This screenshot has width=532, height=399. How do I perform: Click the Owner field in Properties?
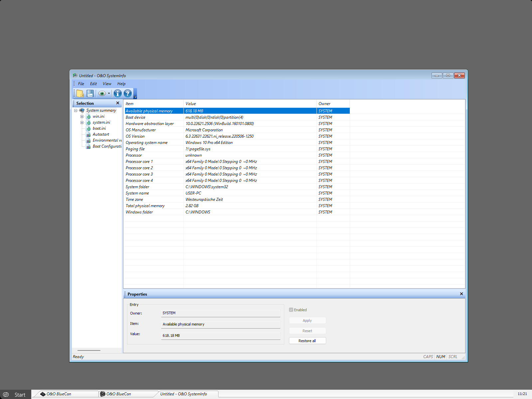pos(221,313)
